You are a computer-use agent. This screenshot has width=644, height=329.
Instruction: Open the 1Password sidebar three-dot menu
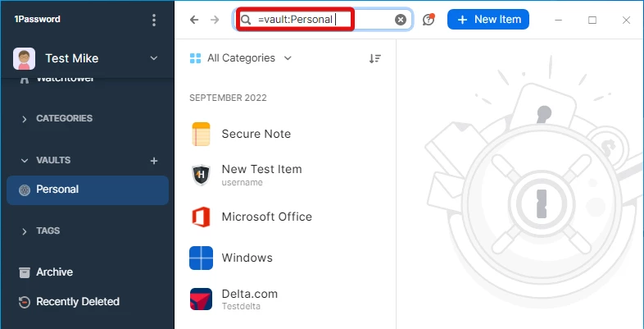click(x=153, y=20)
